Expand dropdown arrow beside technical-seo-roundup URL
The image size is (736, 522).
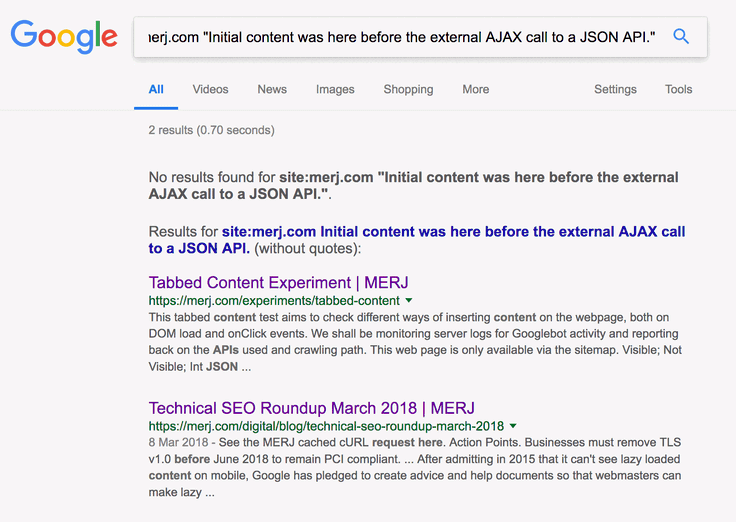(x=513, y=426)
